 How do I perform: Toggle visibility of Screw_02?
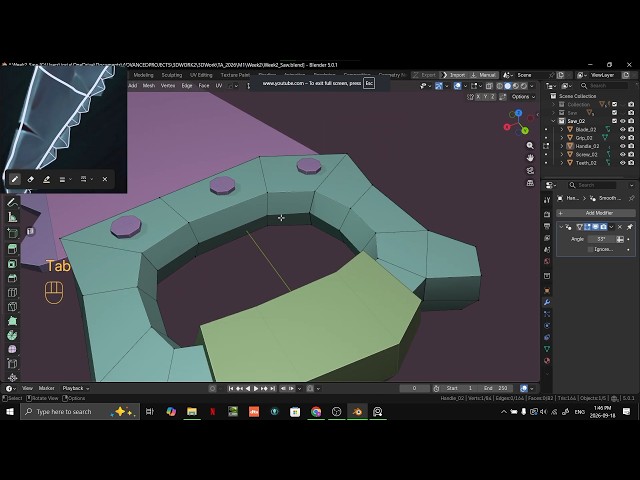622,154
